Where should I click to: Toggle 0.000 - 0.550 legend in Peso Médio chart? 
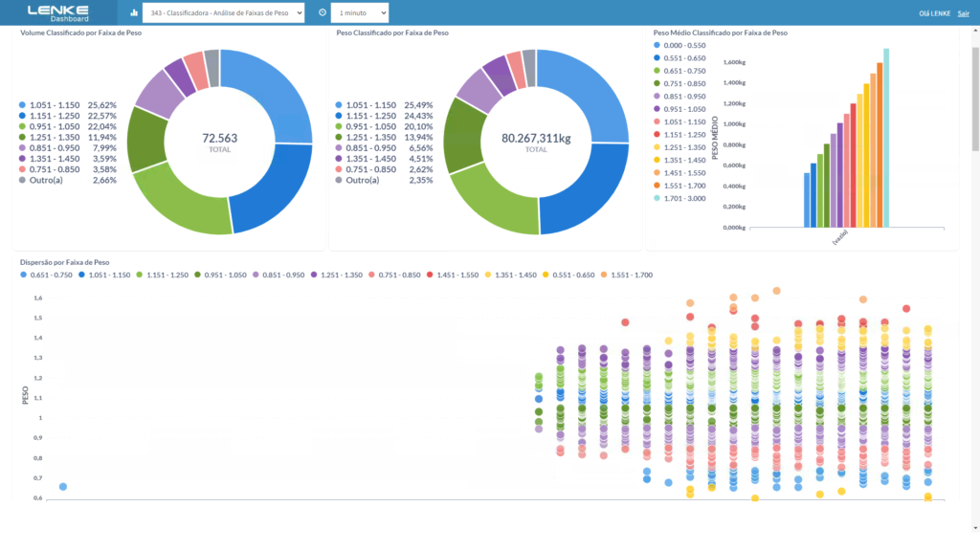click(x=679, y=46)
